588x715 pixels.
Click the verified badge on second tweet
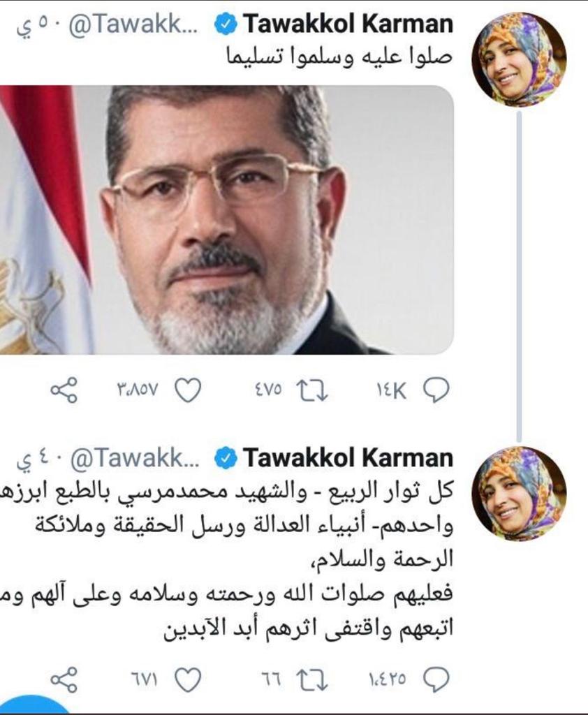point(226,458)
